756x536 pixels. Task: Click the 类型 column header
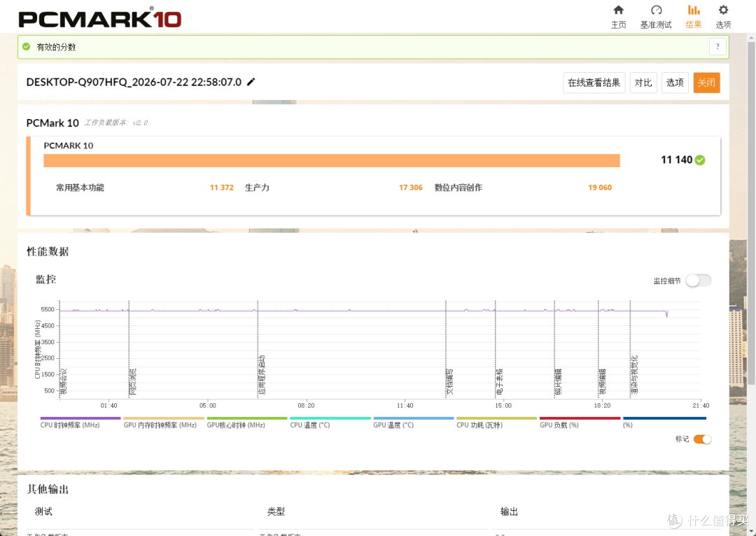click(x=276, y=512)
